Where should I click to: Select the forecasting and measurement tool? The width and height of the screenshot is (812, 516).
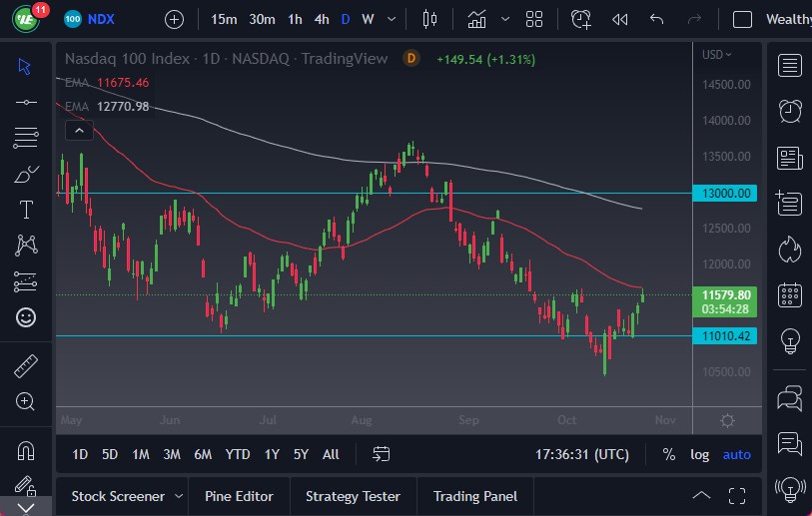[25, 281]
